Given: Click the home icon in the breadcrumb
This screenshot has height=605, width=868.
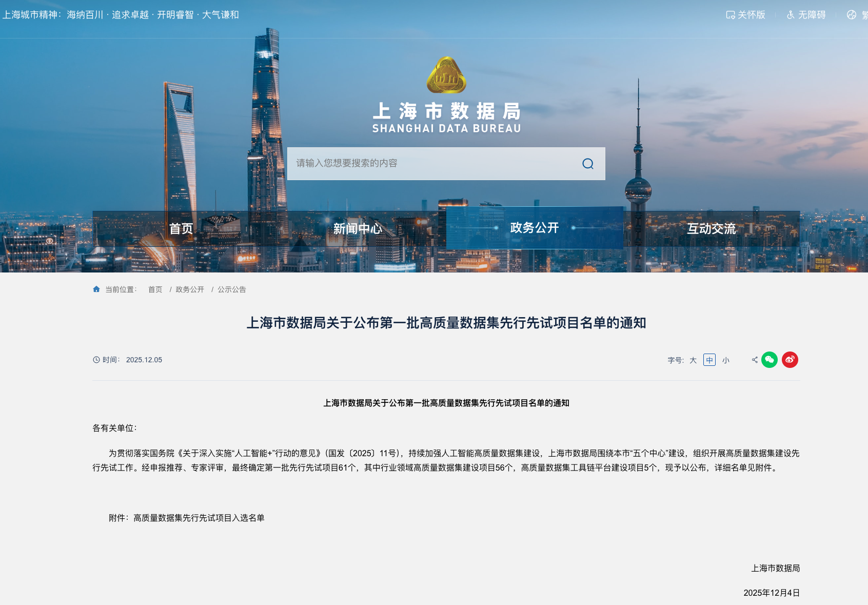Looking at the screenshot, I should pos(96,288).
